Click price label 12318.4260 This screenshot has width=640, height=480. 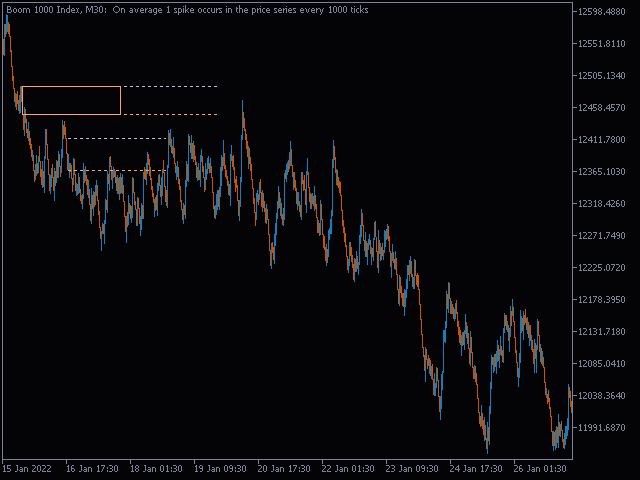coord(601,204)
